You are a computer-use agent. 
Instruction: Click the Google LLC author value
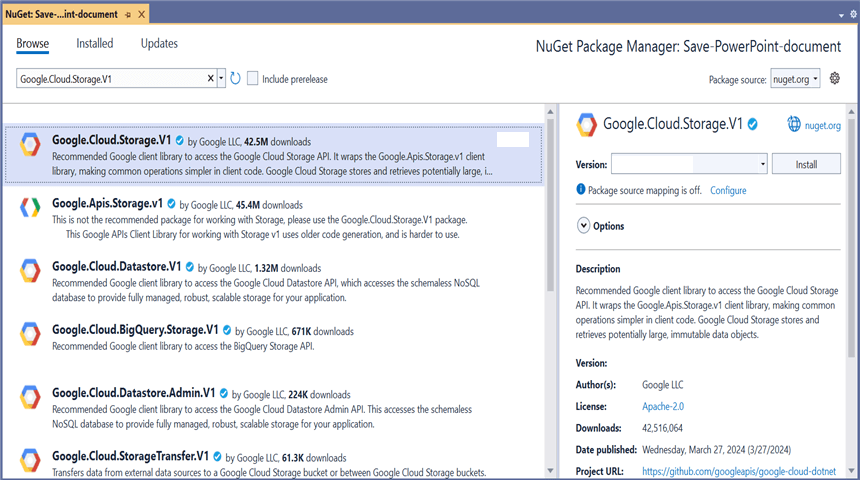663,385
